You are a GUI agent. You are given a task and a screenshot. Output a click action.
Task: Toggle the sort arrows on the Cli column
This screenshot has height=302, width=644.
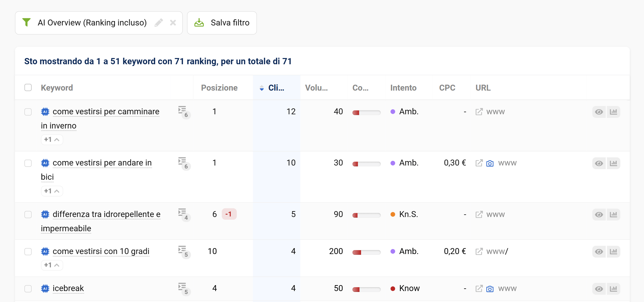click(x=262, y=88)
